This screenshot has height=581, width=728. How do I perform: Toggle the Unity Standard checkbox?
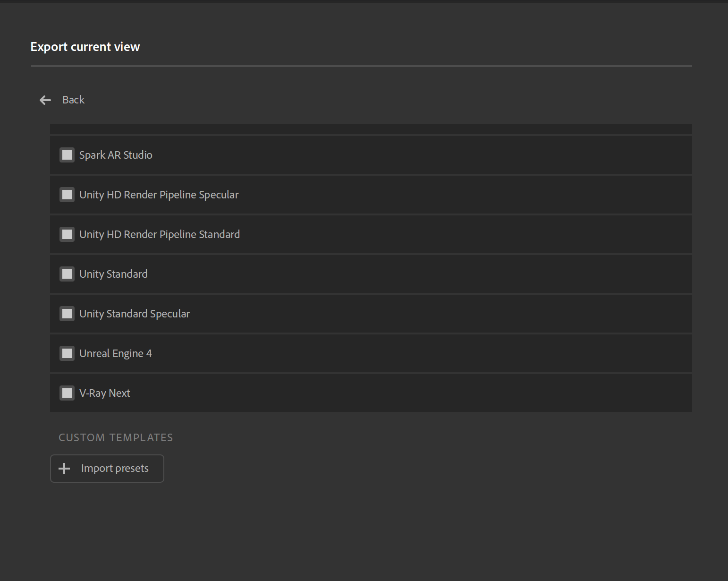pos(67,274)
